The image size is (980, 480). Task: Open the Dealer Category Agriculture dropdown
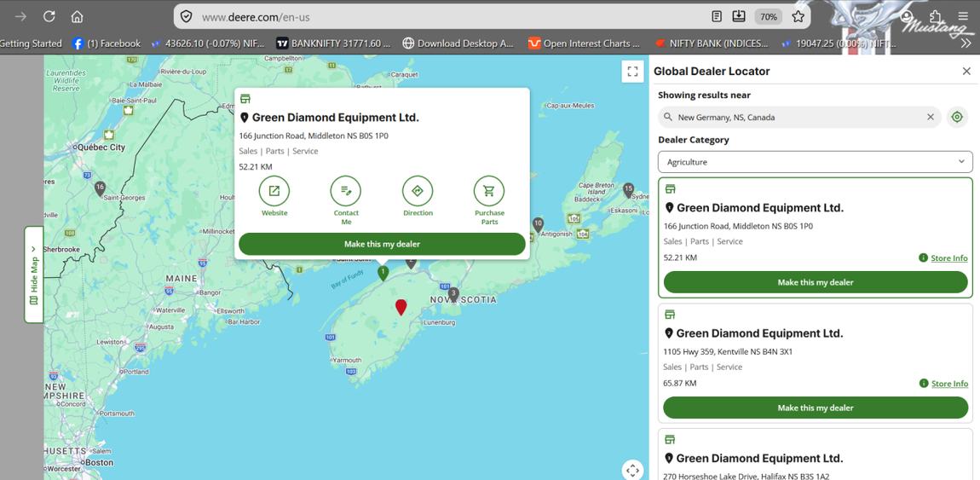coord(815,162)
